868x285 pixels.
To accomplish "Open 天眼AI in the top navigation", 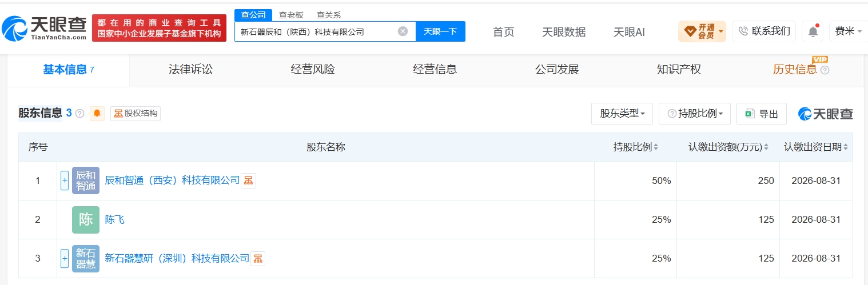I will pyautogui.click(x=629, y=32).
